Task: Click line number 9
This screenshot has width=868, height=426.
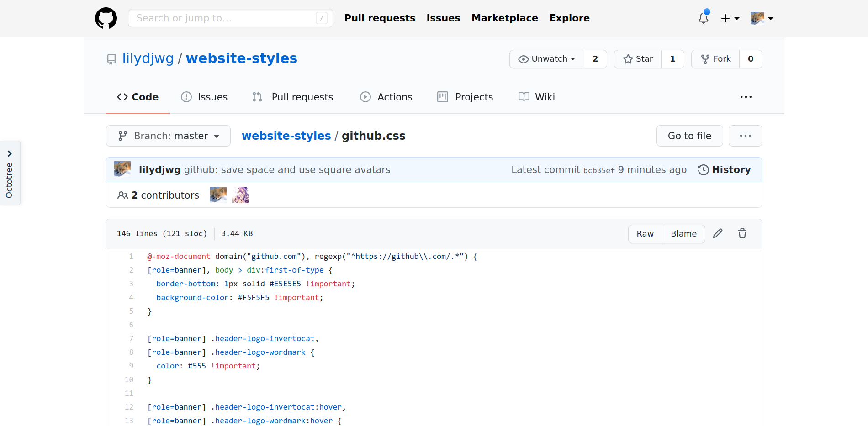Action: click(x=131, y=366)
